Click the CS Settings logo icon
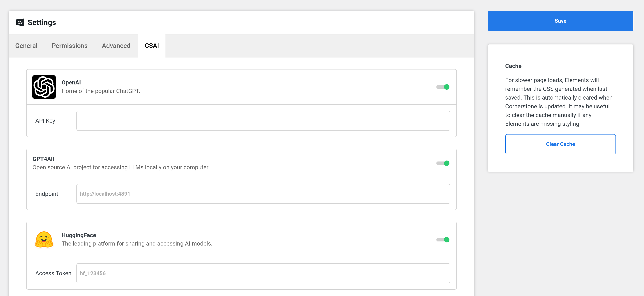The width and height of the screenshot is (644, 296). coord(20,22)
